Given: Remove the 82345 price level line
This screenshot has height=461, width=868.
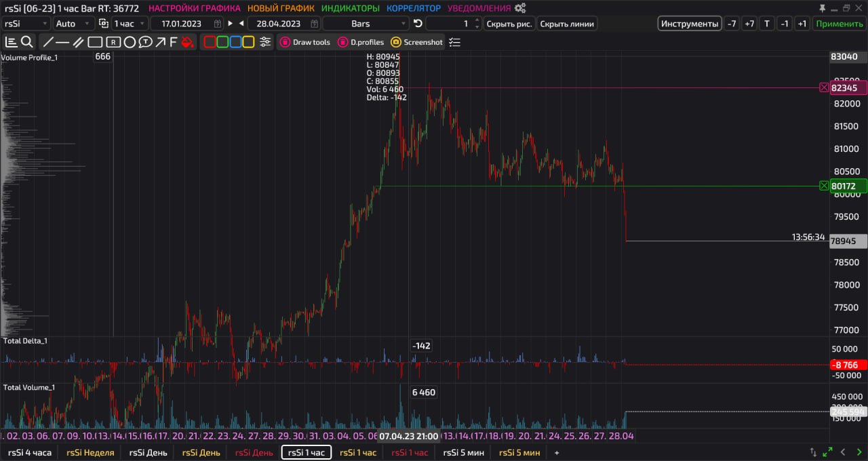Looking at the screenshot, I should pos(824,87).
